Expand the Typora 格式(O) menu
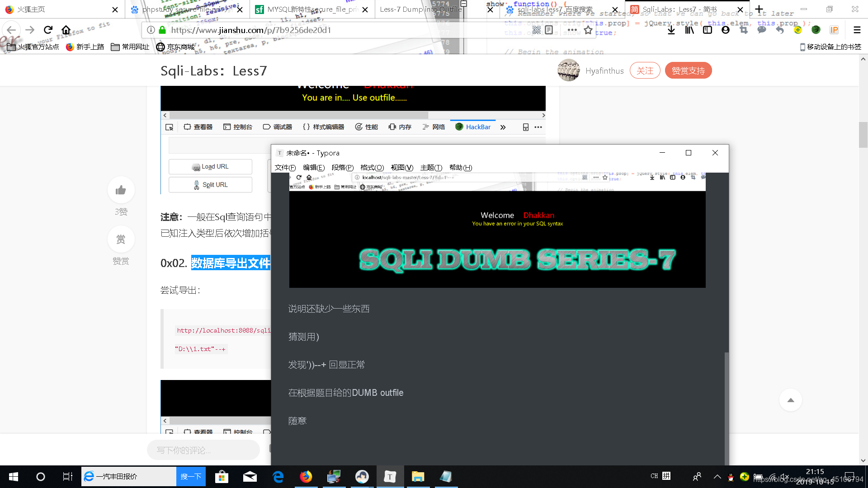The image size is (868, 488). coord(371,168)
